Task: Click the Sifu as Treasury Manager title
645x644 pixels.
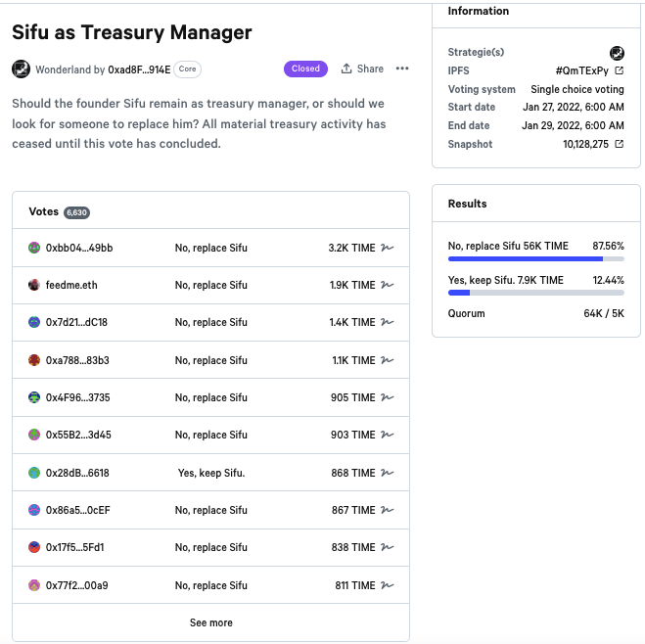Action: [131, 32]
